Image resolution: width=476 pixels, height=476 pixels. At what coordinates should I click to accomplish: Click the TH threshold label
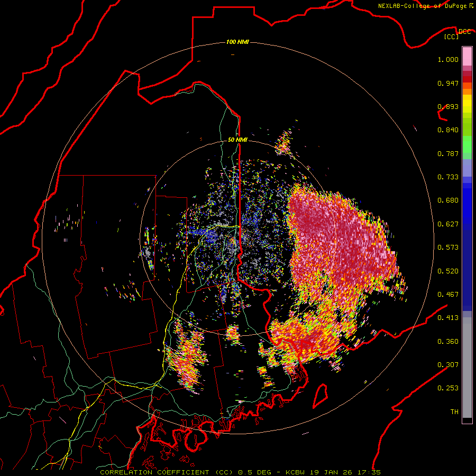pyautogui.click(x=454, y=412)
